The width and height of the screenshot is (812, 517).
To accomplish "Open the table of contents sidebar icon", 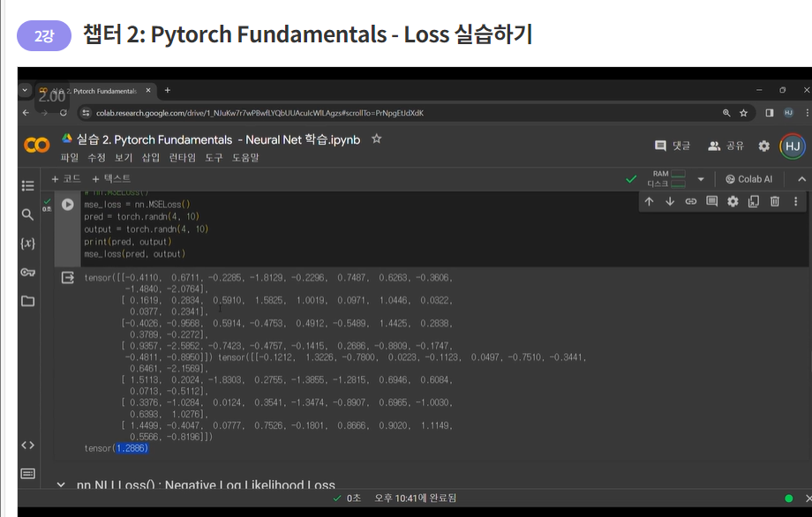I will pyautogui.click(x=28, y=185).
